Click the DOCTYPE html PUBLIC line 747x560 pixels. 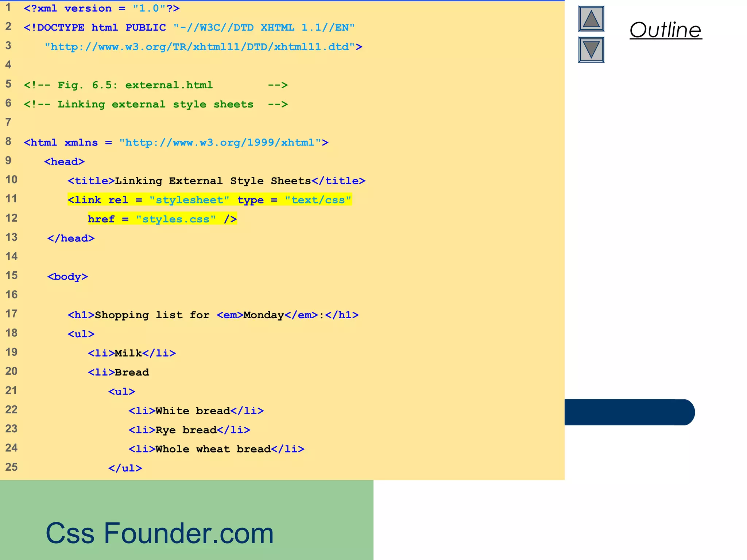[189, 28]
